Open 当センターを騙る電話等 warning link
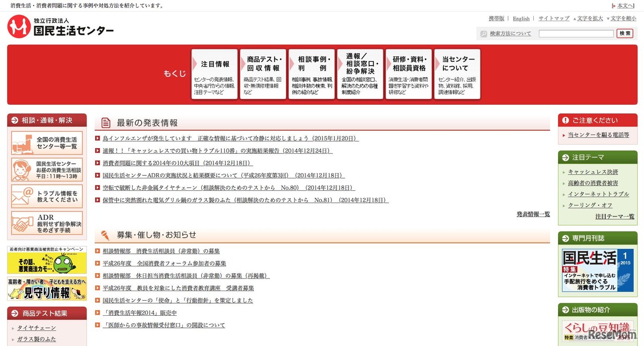This screenshot has height=346, width=644. click(599, 135)
